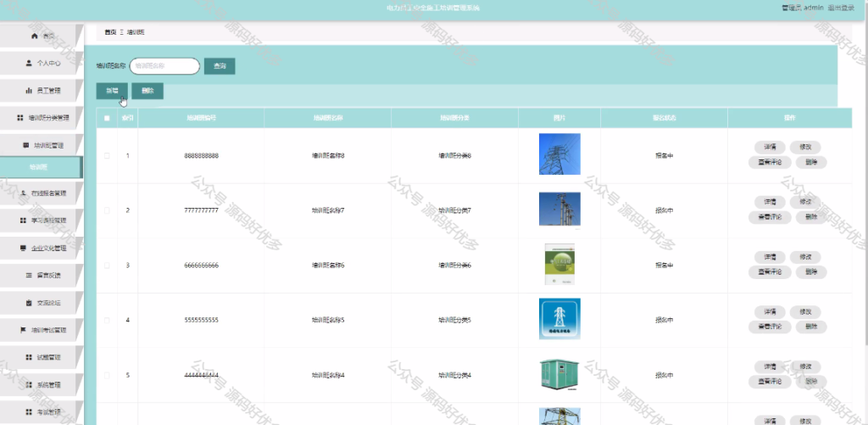
Task: Expand 企业文化管理 sidebar menu
Action: (42, 248)
